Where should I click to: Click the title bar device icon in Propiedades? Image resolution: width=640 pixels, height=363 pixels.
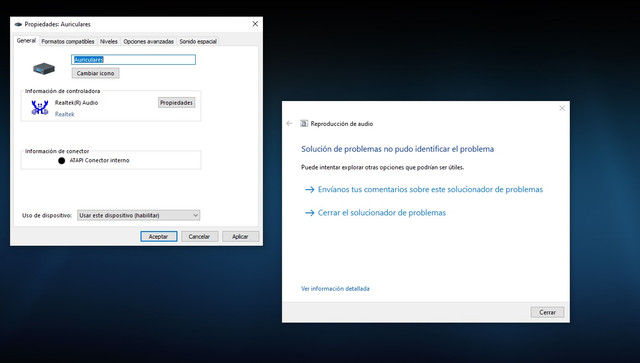(18, 24)
